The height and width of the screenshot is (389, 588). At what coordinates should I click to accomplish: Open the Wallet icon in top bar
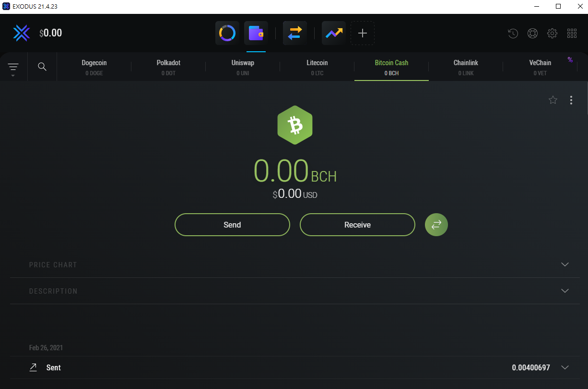(x=256, y=33)
